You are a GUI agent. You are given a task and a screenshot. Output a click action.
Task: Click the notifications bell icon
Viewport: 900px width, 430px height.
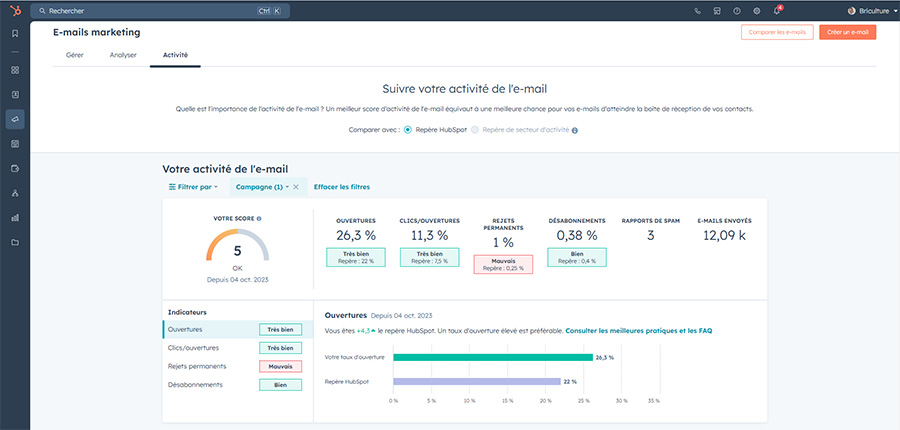(777, 11)
